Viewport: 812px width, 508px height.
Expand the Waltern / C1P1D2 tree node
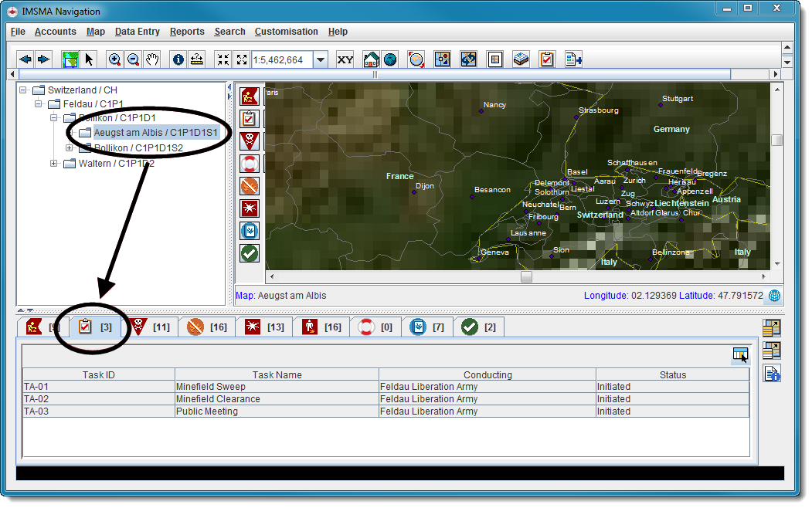(54, 163)
